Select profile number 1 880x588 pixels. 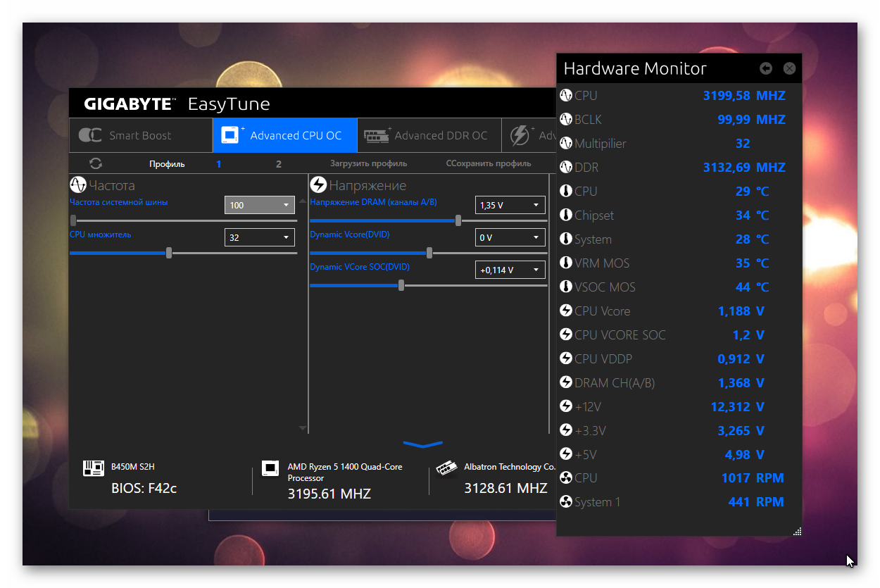coord(218,164)
